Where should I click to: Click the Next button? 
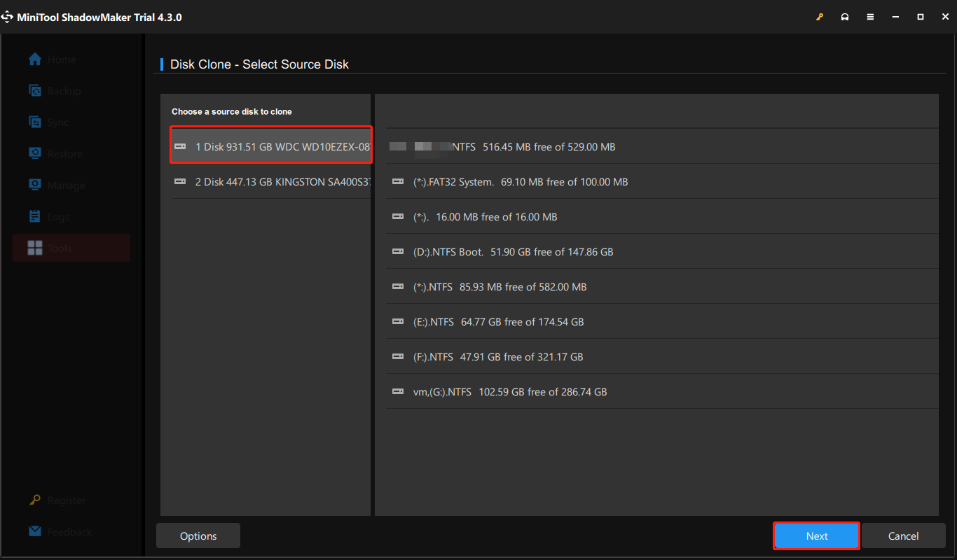(816, 535)
